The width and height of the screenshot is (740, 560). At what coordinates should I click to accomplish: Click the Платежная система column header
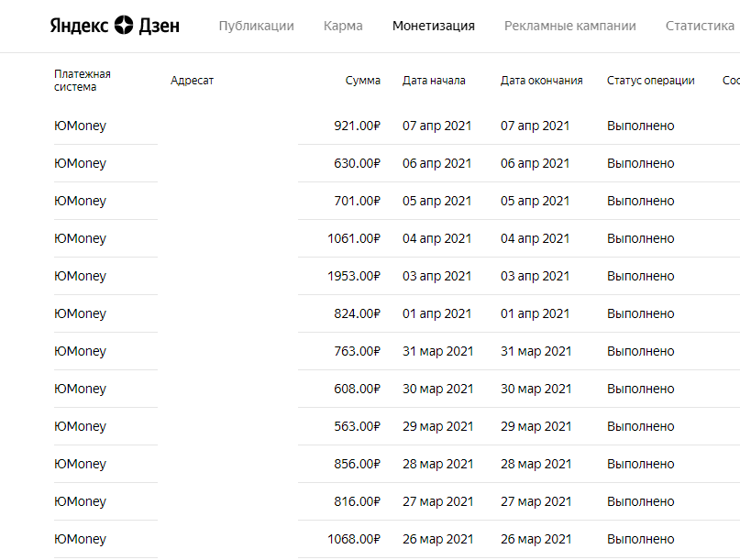coord(83,81)
